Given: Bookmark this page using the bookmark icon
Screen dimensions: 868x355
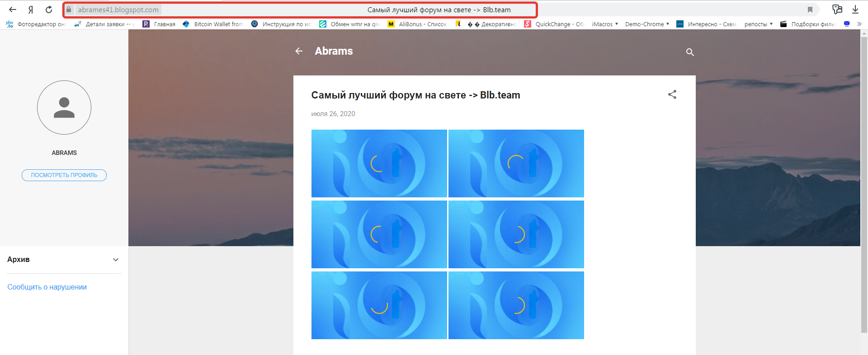Looking at the screenshot, I should (x=810, y=9).
